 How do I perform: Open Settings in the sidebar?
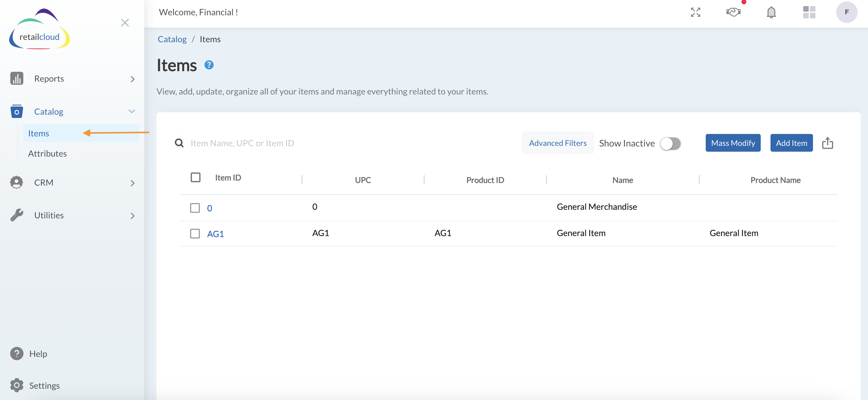coord(44,386)
